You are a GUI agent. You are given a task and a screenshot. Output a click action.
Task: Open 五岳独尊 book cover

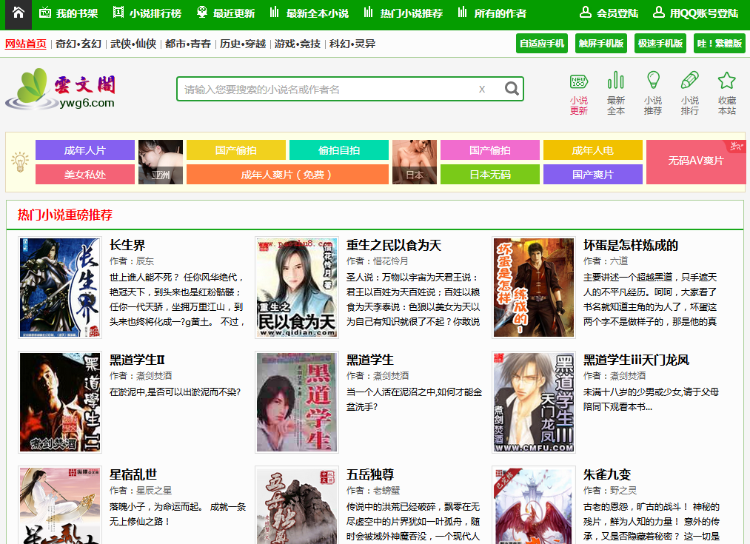tap(297, 505)
